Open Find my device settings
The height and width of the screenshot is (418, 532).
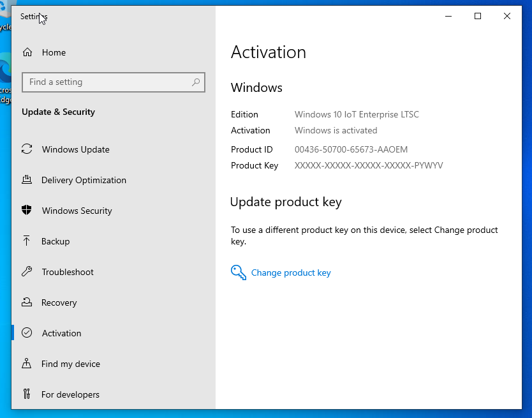click(x=70, y=364)
